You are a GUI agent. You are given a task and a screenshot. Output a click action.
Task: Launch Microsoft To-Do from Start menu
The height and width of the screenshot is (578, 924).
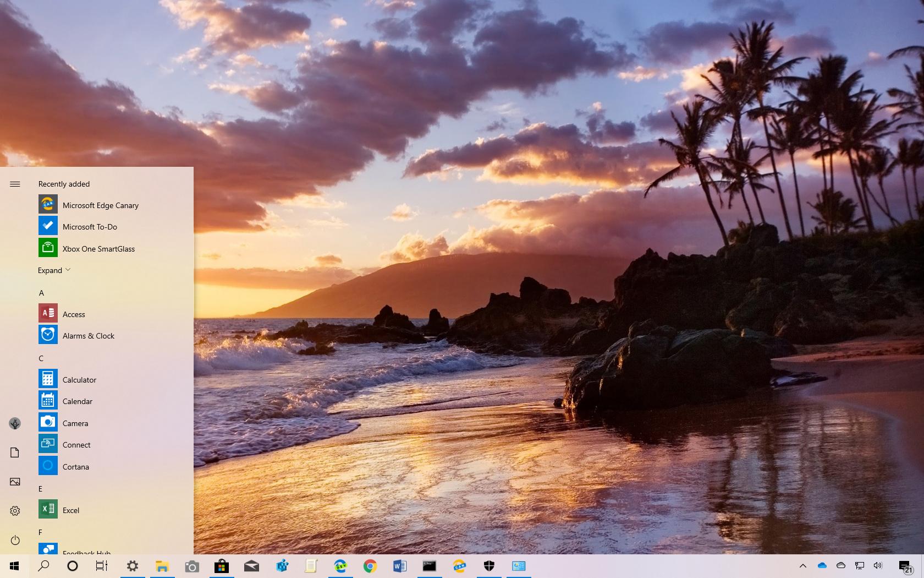tap(116, 226)
